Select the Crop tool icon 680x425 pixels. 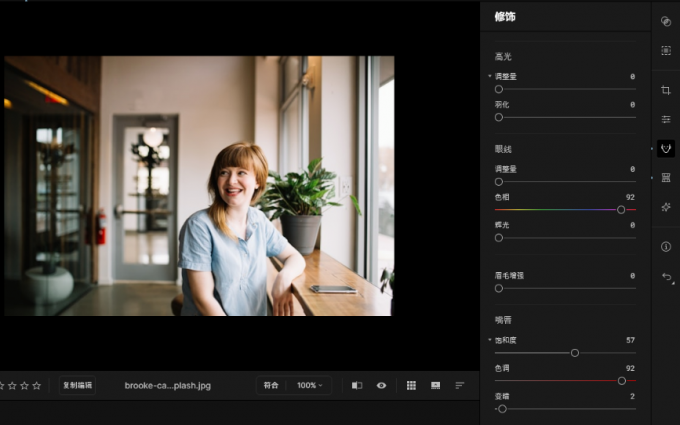coord(666,90)
